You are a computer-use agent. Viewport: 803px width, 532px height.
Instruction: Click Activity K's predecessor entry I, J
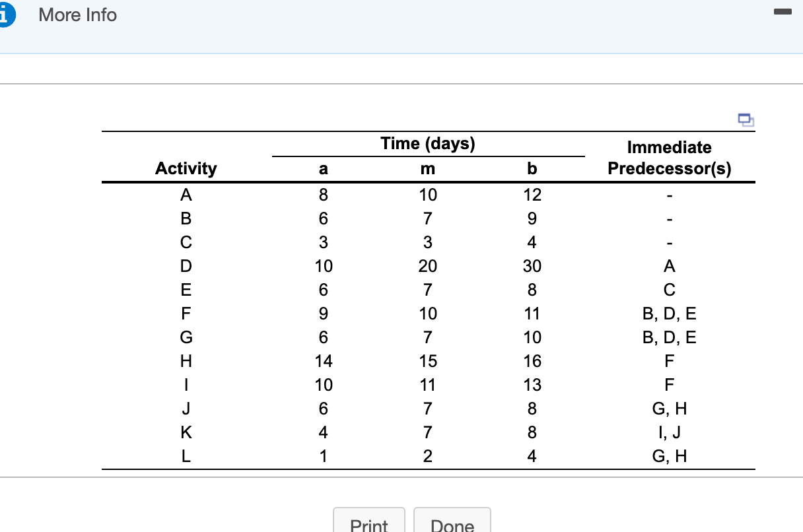click(669, 432)
